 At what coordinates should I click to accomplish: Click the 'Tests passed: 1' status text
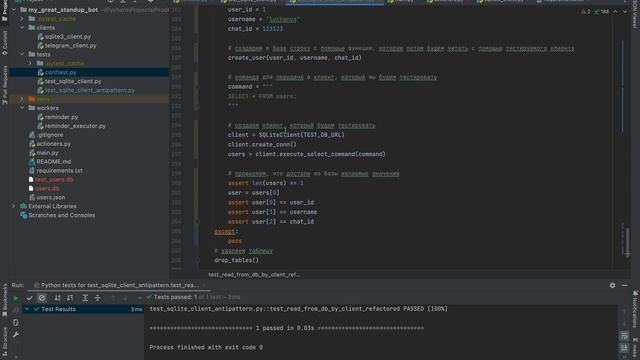click(175, 298)
